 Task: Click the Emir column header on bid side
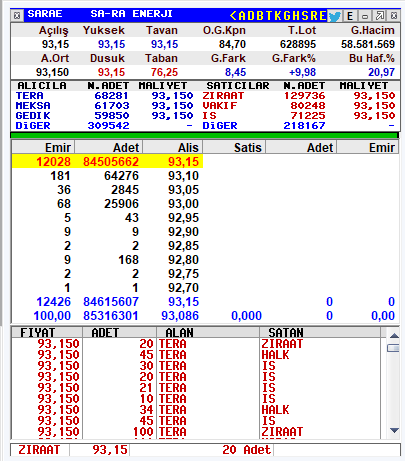43,147
